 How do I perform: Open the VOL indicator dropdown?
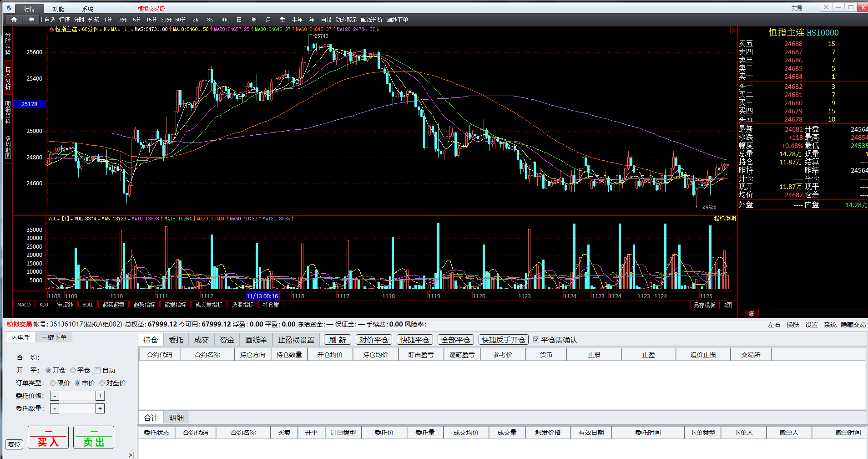point(54,219)
